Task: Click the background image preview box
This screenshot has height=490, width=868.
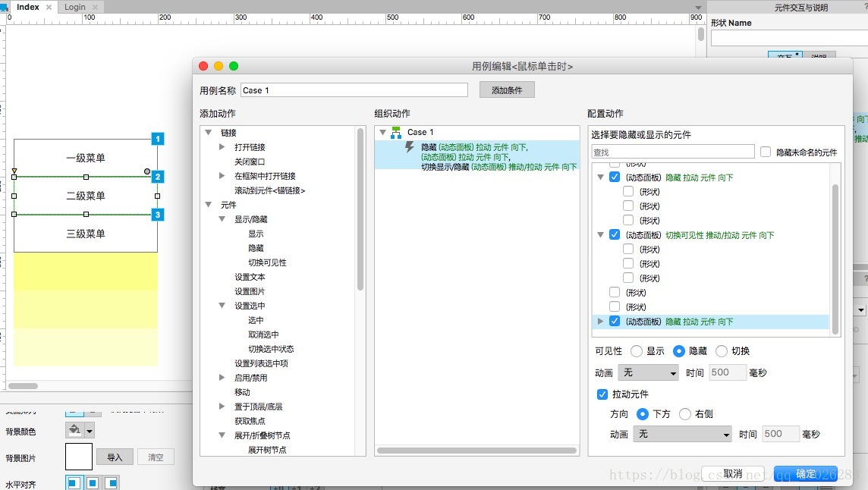Action: (x=79, y=457)
